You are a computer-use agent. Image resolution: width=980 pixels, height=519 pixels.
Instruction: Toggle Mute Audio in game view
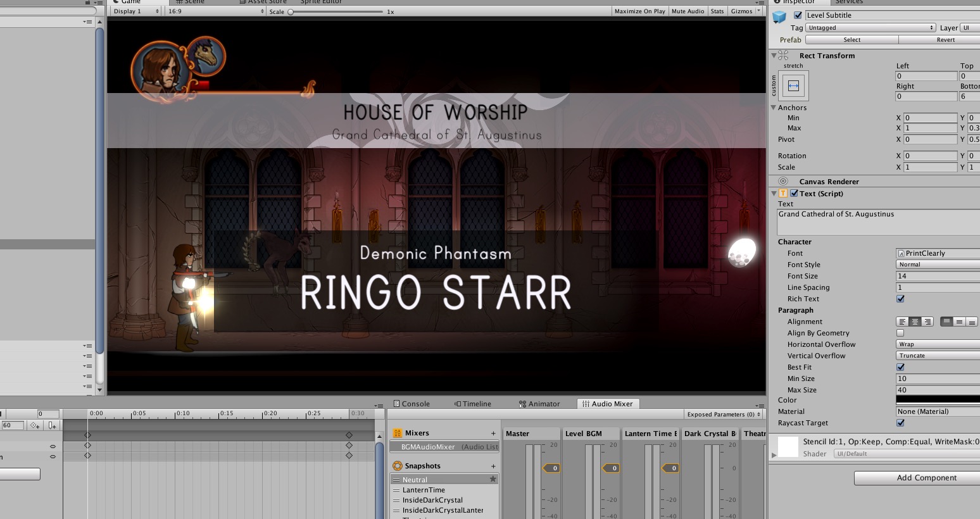coord(688,11)
